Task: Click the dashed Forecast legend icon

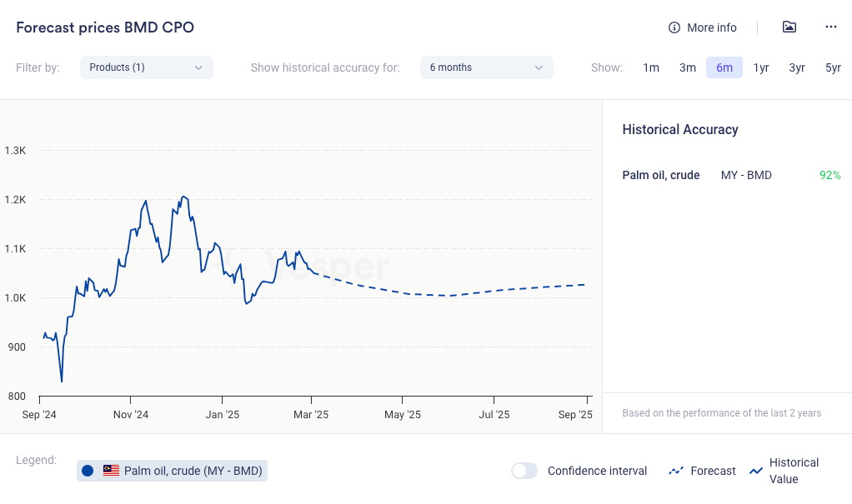Action: click(x=676, y=472)
